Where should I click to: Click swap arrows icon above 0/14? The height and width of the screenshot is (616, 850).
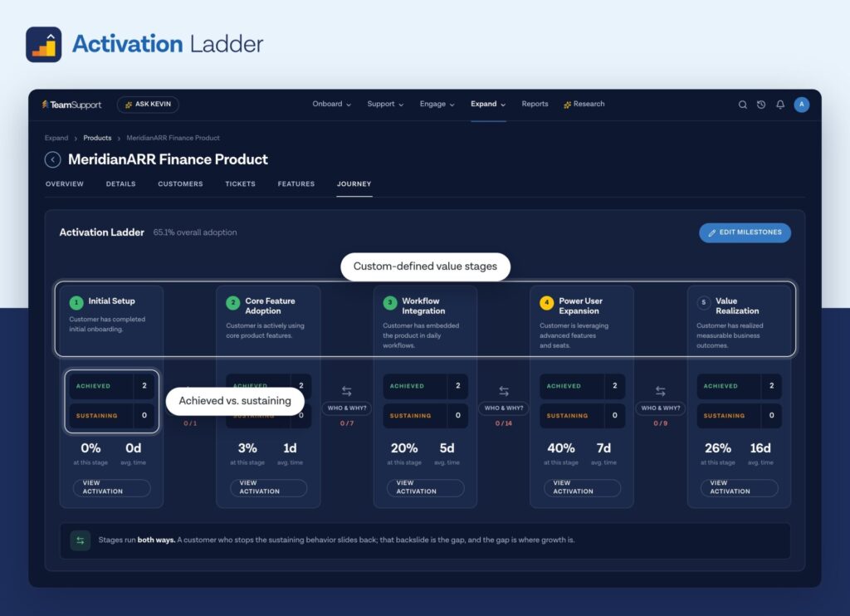(x=504, y=391)
